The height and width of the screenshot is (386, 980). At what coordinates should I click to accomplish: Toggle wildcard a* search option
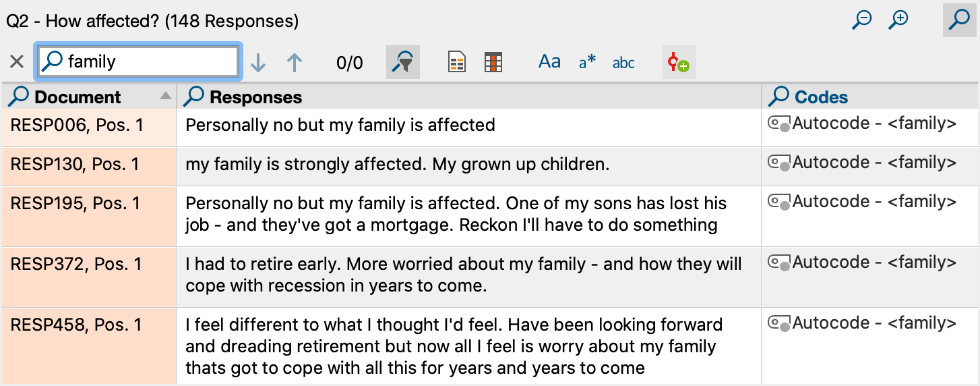tap(587, 62)
